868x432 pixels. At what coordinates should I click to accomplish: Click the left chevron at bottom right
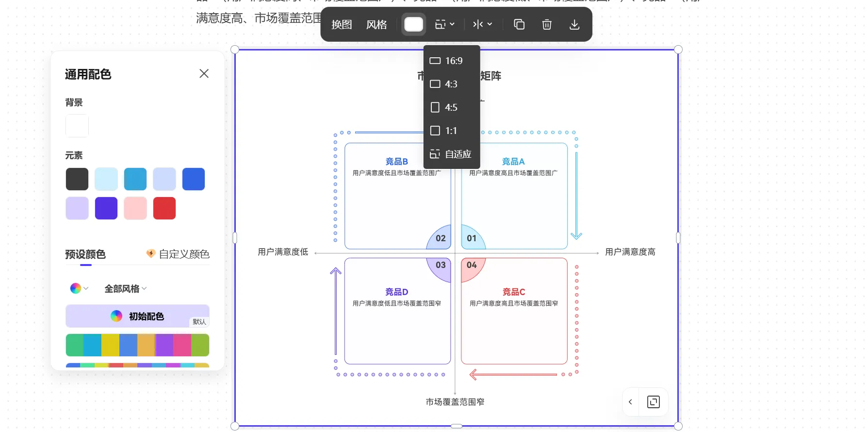click(x=630, y=402)
